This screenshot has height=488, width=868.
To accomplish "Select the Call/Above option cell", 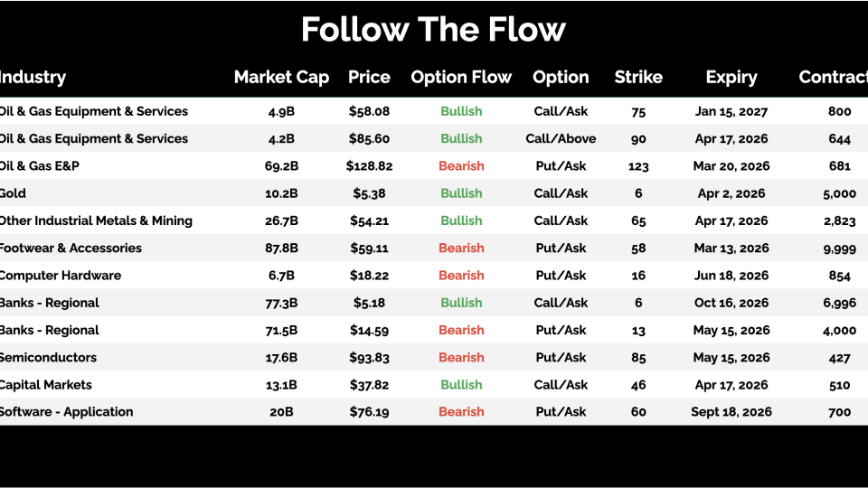I will coord(561,139).
